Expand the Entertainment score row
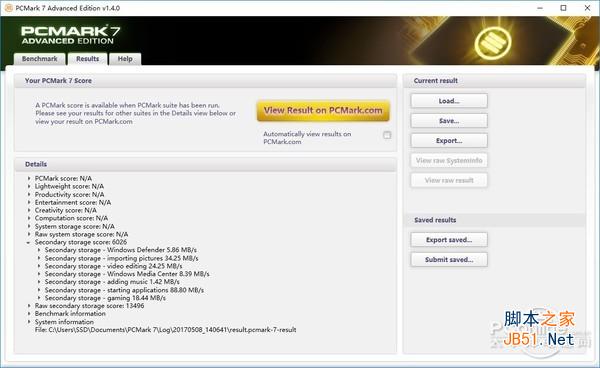 [x=29, y=202]
